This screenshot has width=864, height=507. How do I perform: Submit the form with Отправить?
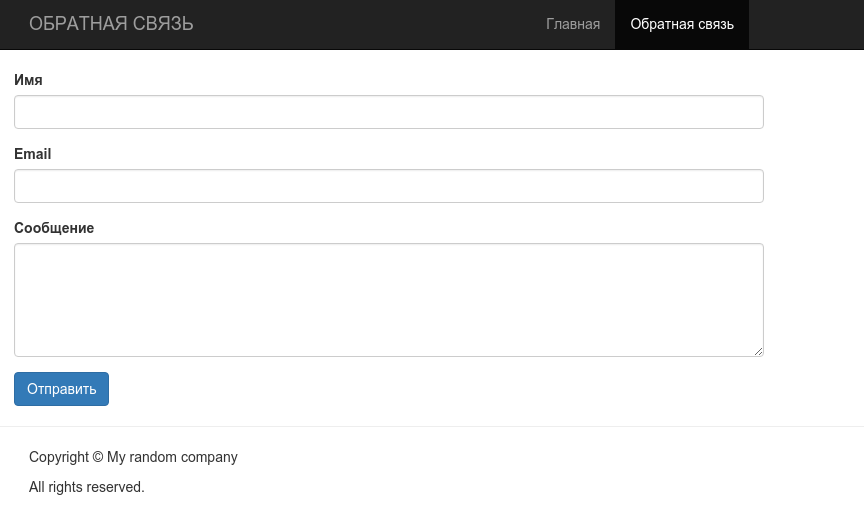[x=61, y=389]
